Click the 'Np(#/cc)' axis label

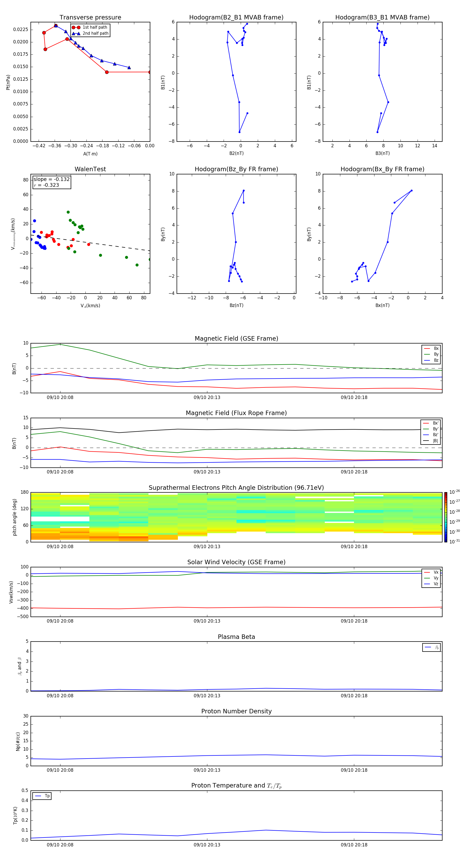pos(18,741)
